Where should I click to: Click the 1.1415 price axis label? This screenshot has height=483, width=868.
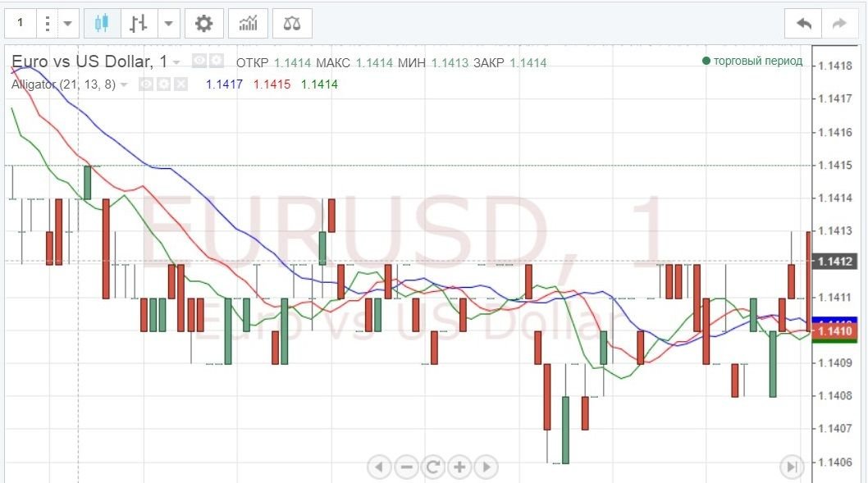point(835,166)
